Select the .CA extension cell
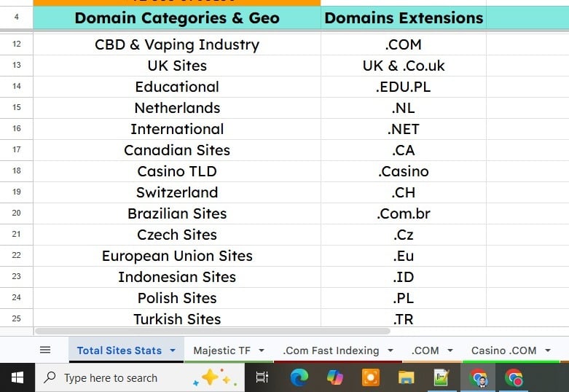Viewport: 569px width, 392px height. pos(404,150)
